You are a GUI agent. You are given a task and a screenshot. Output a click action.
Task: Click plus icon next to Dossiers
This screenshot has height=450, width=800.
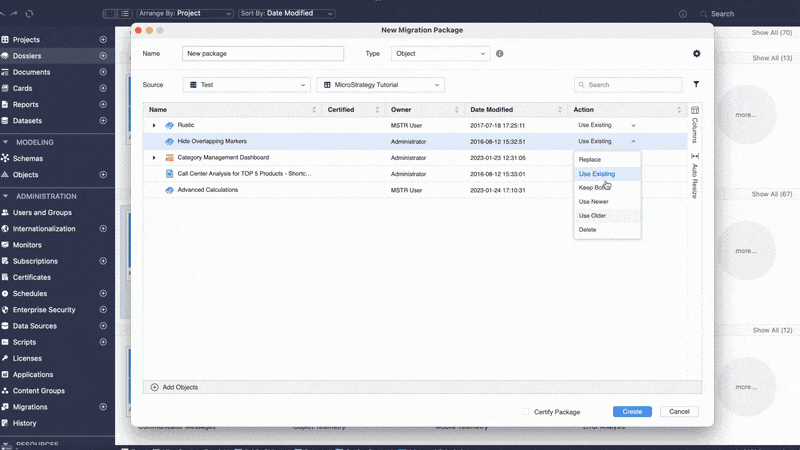pos(103,56)
